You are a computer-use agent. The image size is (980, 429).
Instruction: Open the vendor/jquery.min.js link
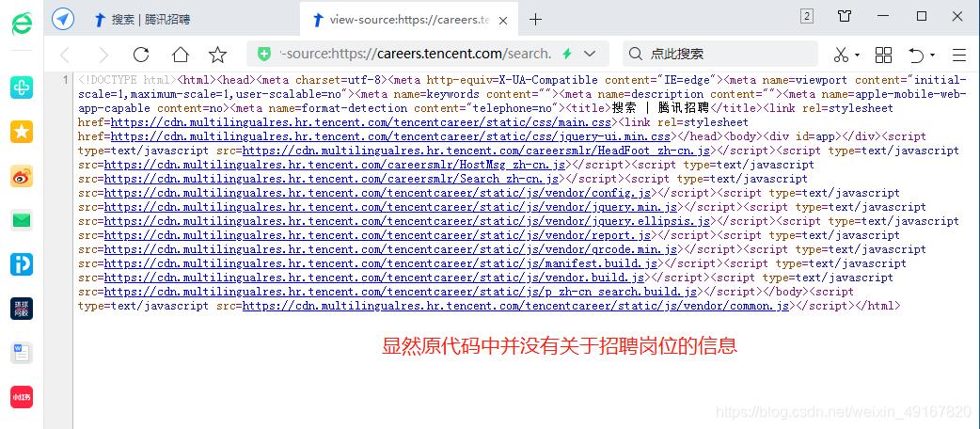click(x=390, y=206)
